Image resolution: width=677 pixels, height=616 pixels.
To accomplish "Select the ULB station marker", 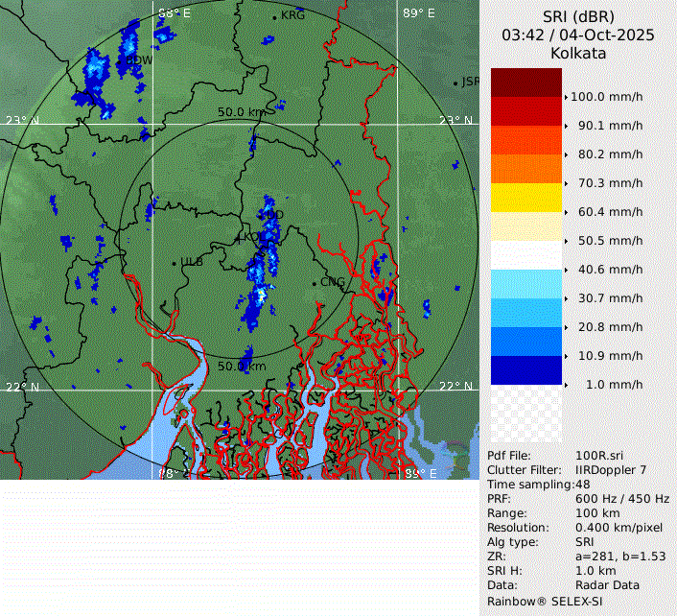I will pos(174,262).
